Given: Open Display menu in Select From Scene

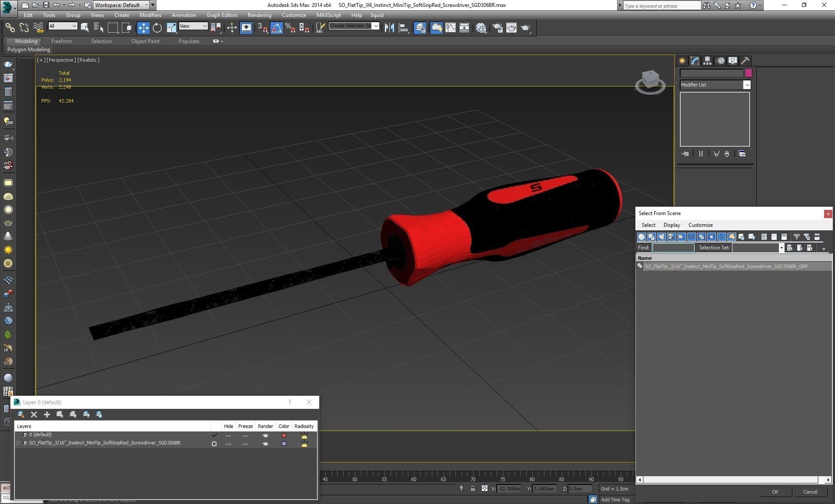Looking at the screenshot, I should [x=671, y=225].
